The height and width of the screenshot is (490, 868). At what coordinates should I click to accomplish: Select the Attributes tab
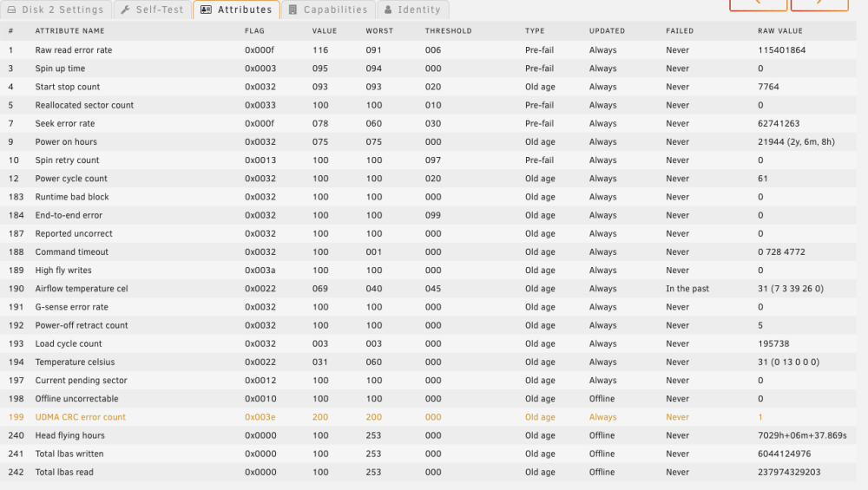[x=236, y=10]
